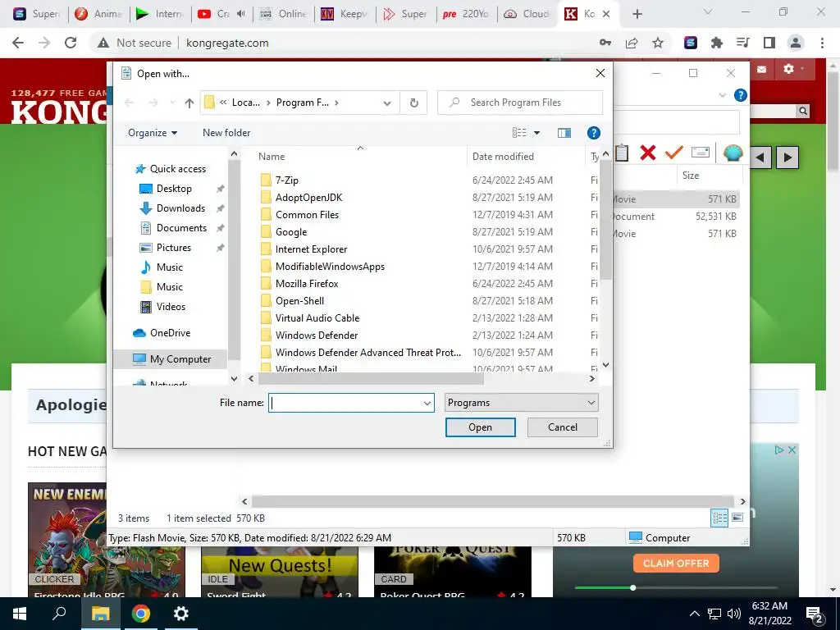Switch to large icons view in file manager status bar
This screenshot has width=840, height=630.
(737, 518)
